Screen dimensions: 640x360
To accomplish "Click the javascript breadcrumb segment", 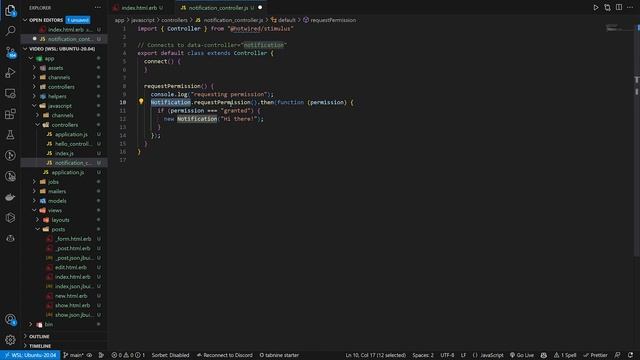I will (x=143, y=20).
